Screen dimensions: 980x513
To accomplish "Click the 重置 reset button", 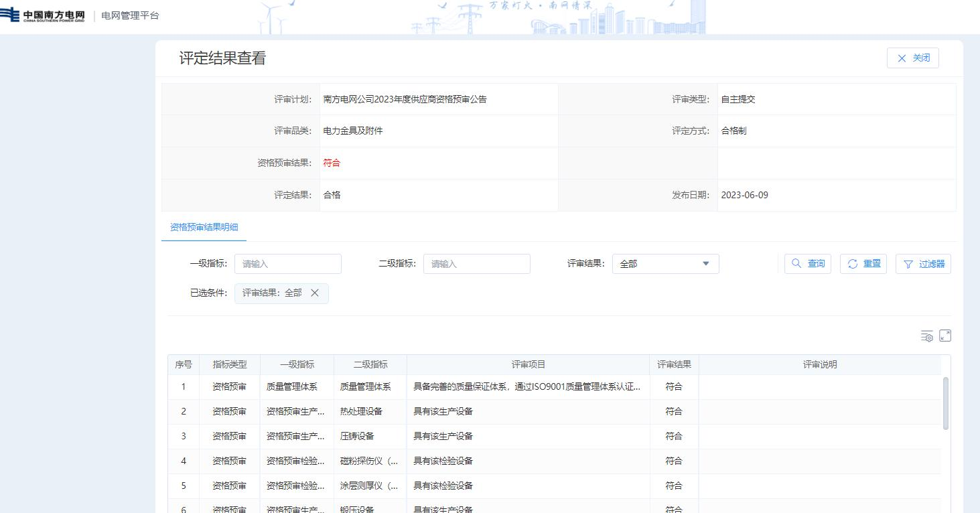I will pyautogui.click(x=863, y=264).
